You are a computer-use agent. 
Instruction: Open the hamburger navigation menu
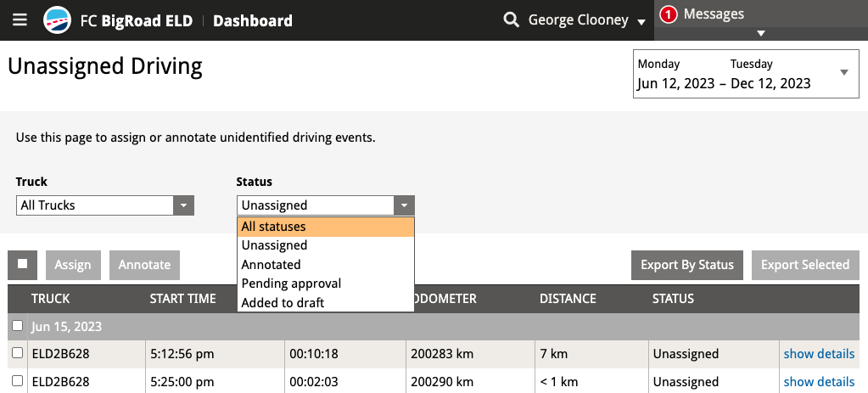point(20,20)
